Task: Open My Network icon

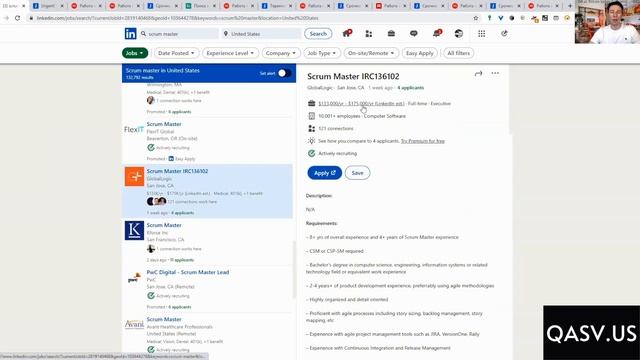Action: [x=369, y=34]
